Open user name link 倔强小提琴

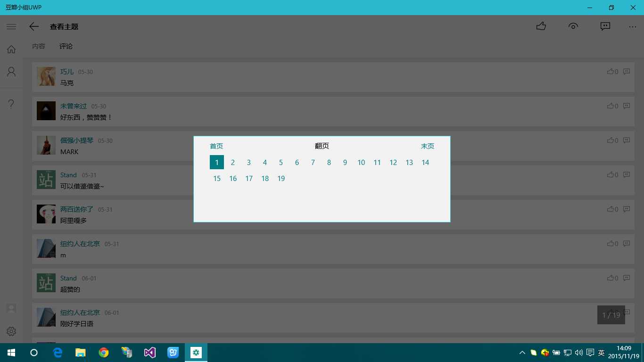click(x=77, y=140)
